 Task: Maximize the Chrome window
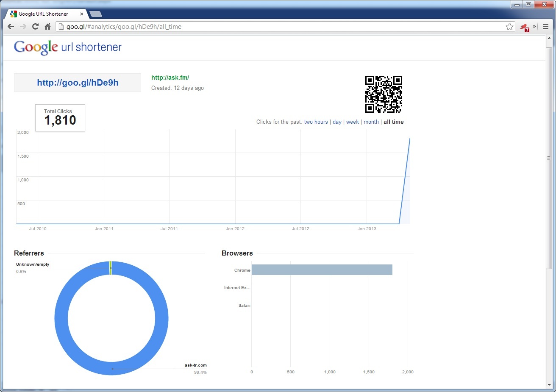tap(528, 5)
